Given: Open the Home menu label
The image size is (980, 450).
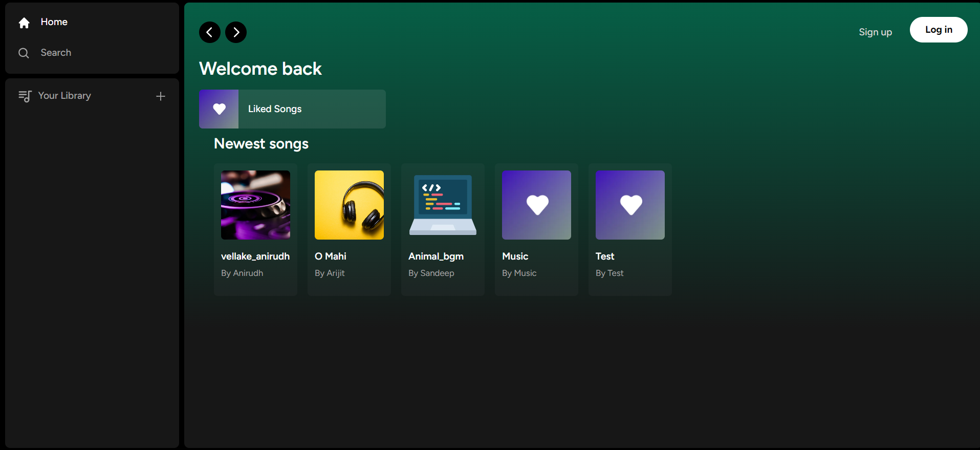Looking at the screenshot, I should point(54,22).
